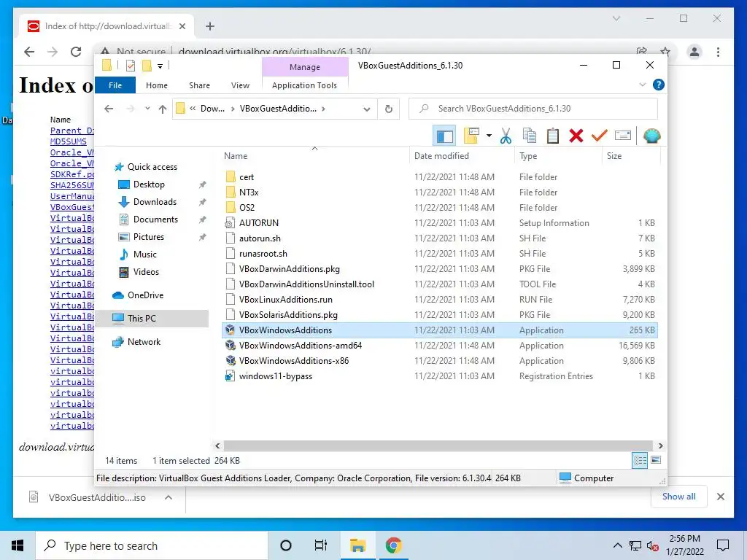
Task: Click Show all downloads in Chrome
Action: (x=678, y=497)
